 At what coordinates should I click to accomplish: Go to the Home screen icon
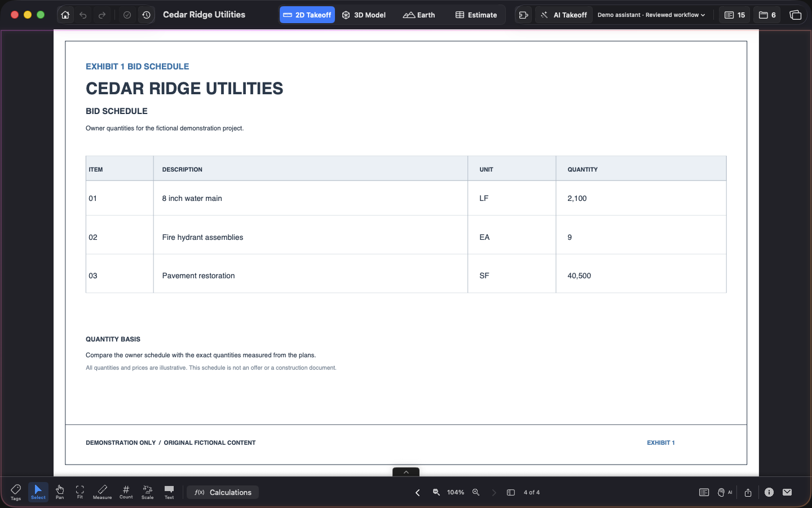pyautogui.click(x=65, y=15)
